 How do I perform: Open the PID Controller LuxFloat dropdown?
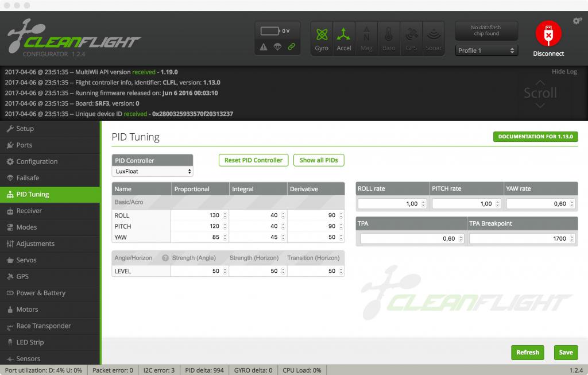click(x=152, y=171)
